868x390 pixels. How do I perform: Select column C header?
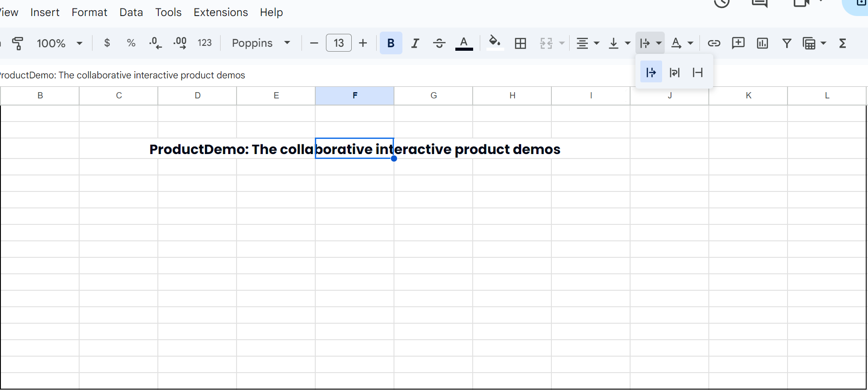tap(119, 96)
